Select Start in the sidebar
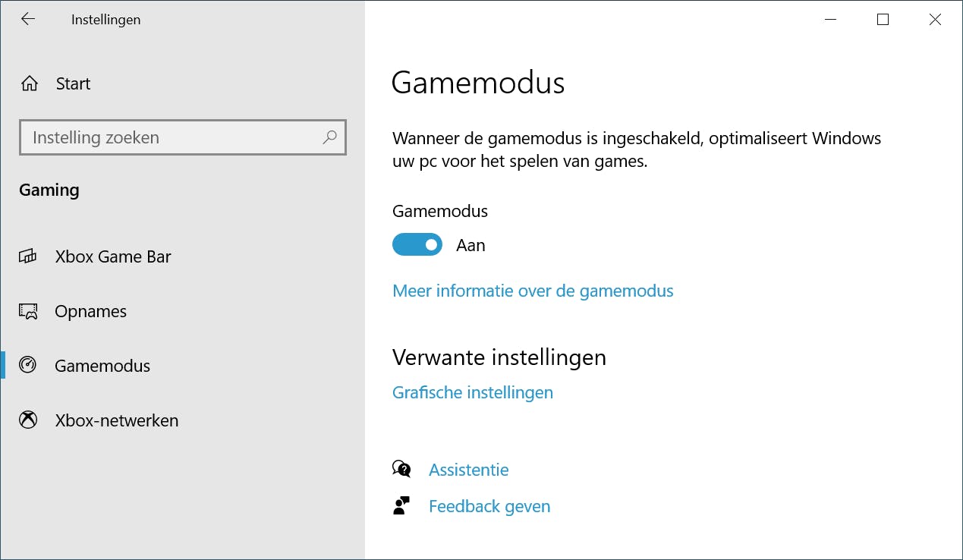This screenshot has height=560, width=963. (x=74, y=83)
